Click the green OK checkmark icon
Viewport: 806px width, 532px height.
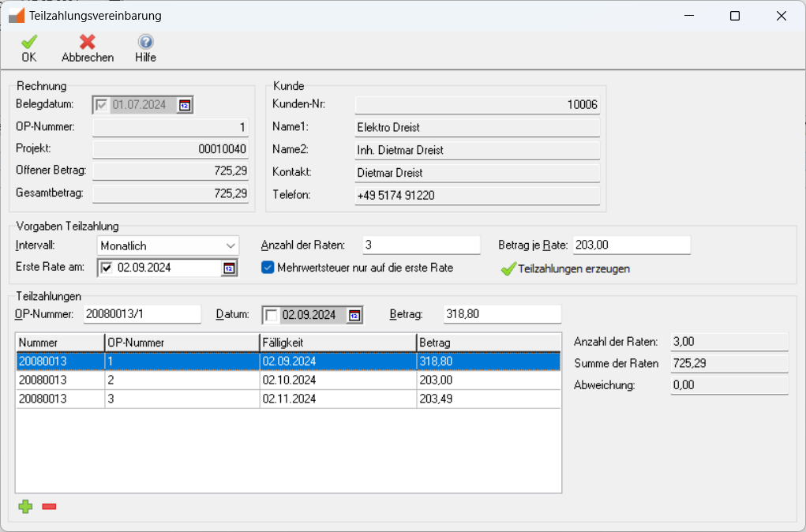click(x=29, y=42)
